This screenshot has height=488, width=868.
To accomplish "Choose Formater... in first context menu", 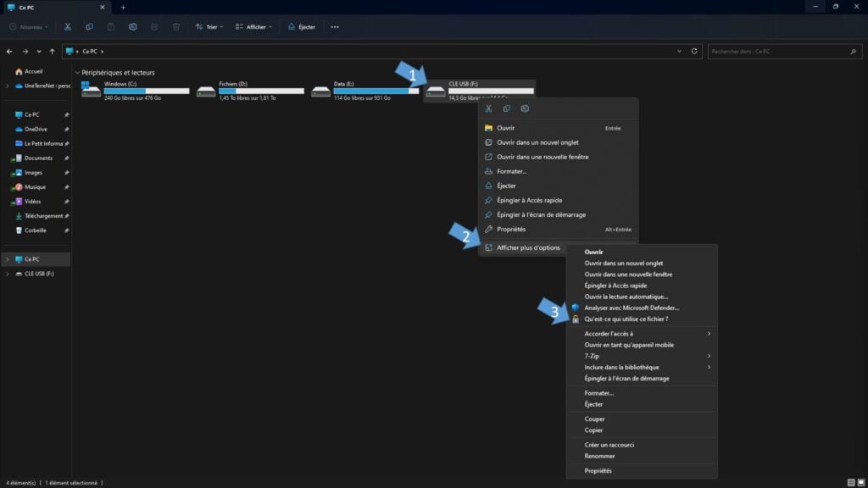I will coord(558,171).
